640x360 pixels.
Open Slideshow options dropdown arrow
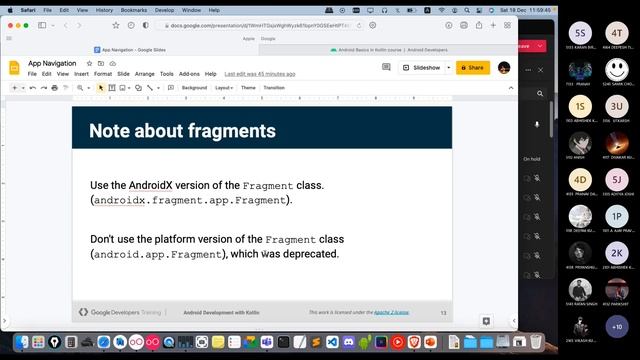449,68
